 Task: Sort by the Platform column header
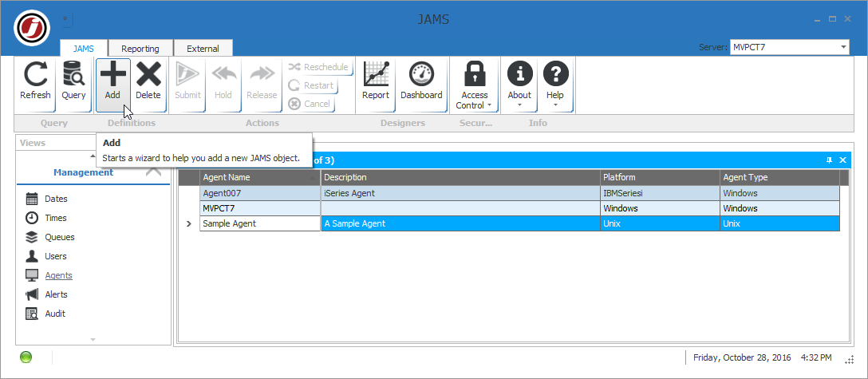(661, 178)
